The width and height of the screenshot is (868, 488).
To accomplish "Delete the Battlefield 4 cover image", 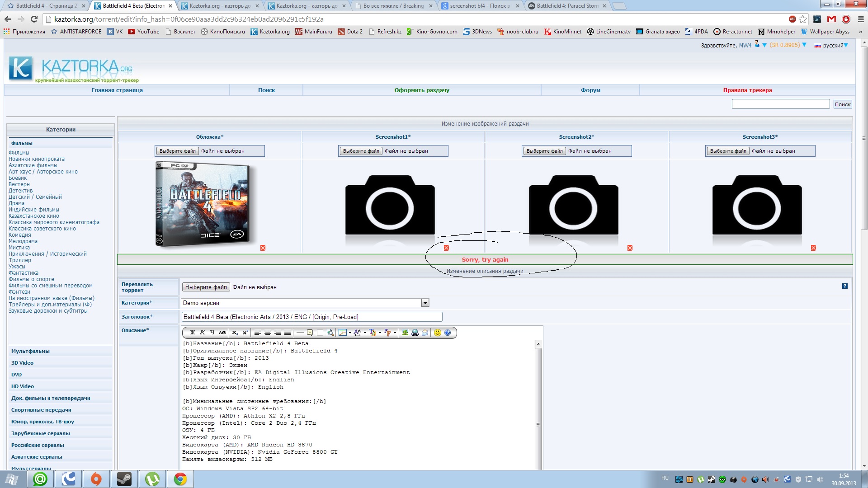I will click(x=263, y=248).
